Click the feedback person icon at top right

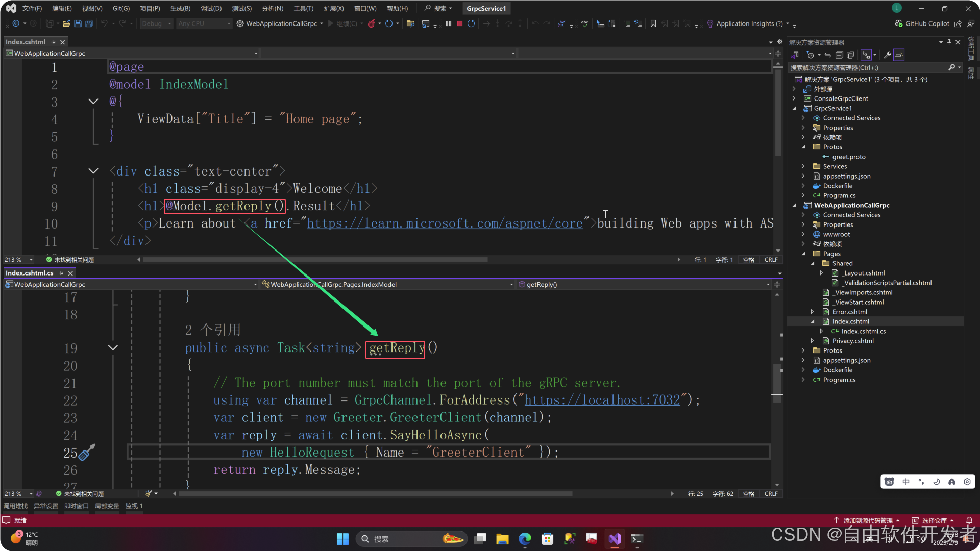point(970,23)
